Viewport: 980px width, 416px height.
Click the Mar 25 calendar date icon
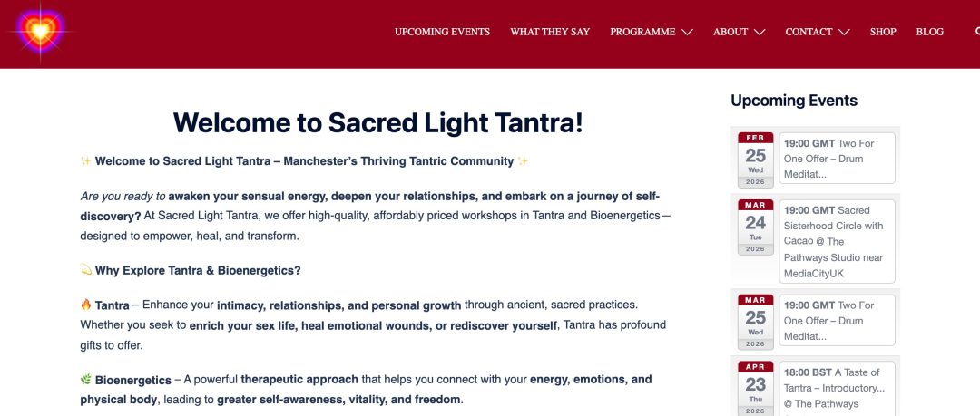755,323
